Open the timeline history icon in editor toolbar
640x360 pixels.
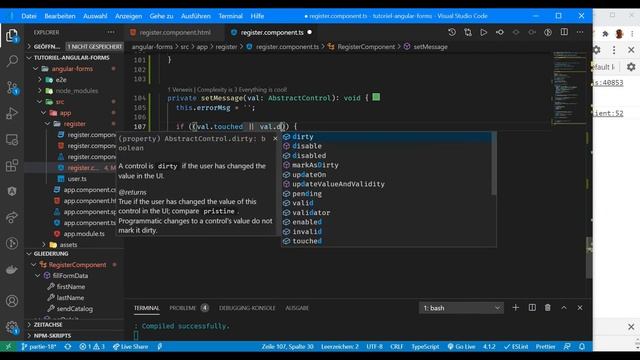(x=451, y=32)
